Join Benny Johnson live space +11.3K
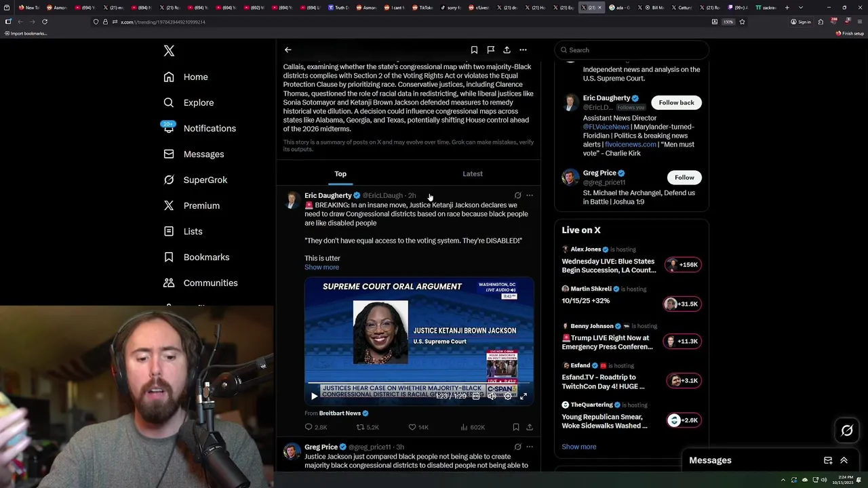The height and width of the screenshot is (488, 868). pyautogui.click(x=683, y=342)
